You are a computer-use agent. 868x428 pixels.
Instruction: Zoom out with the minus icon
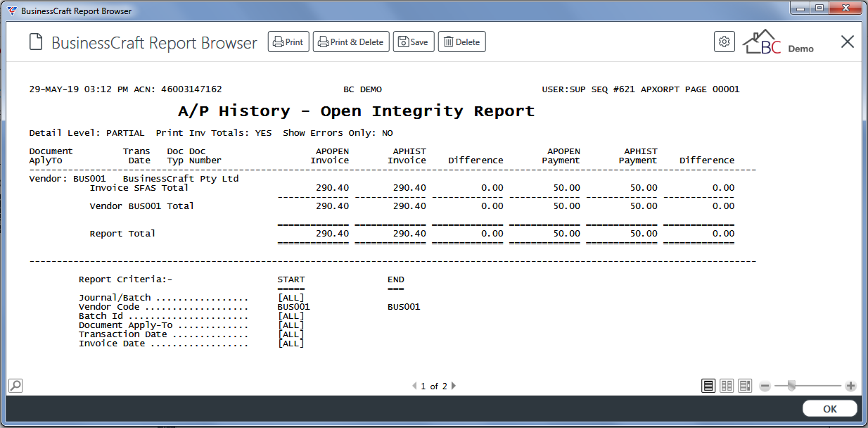click(765, 386)
